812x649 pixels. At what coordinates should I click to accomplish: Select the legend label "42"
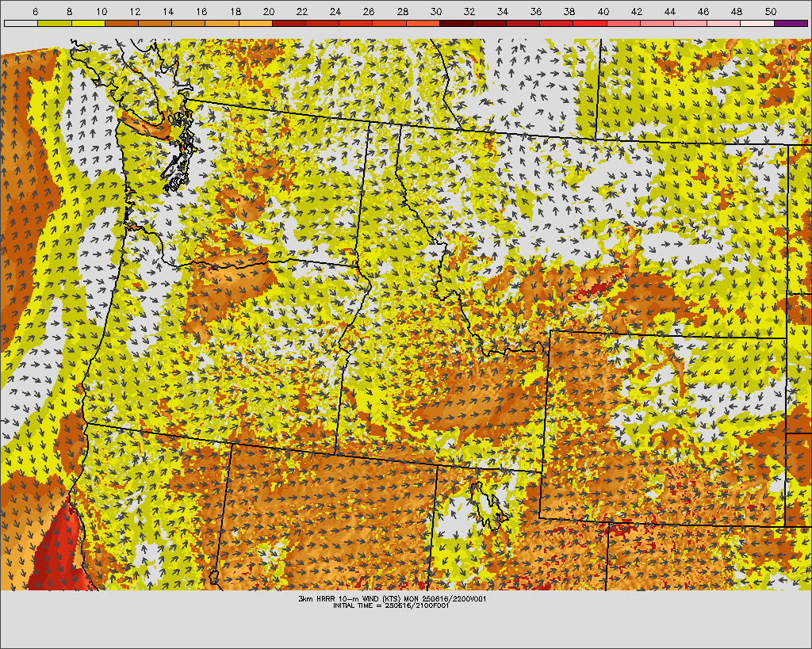pos(637,11)
